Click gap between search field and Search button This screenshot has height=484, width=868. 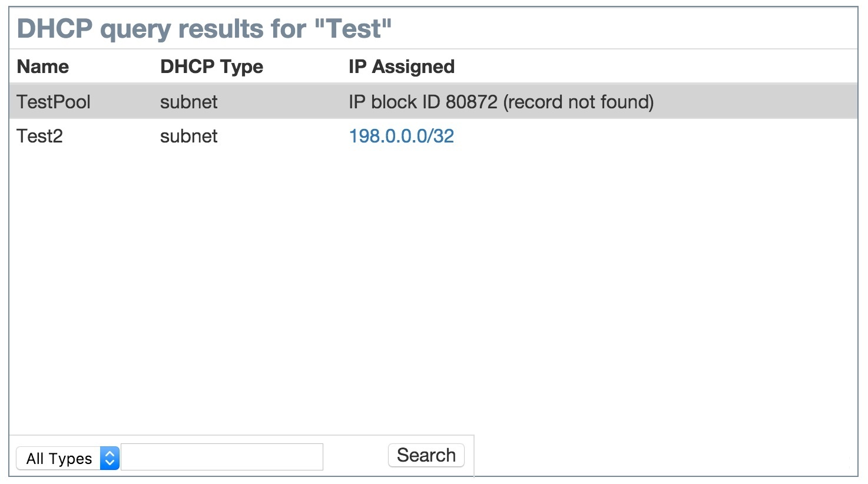point(355,457)
